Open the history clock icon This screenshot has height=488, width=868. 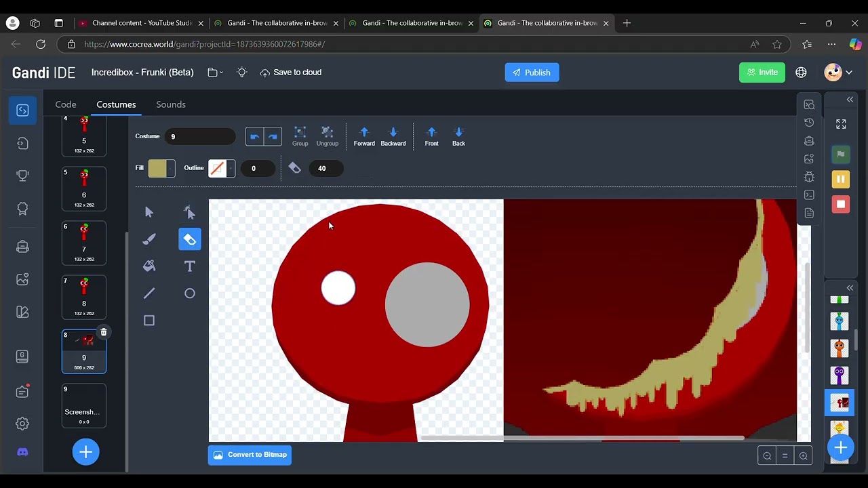tap(809, 123)
